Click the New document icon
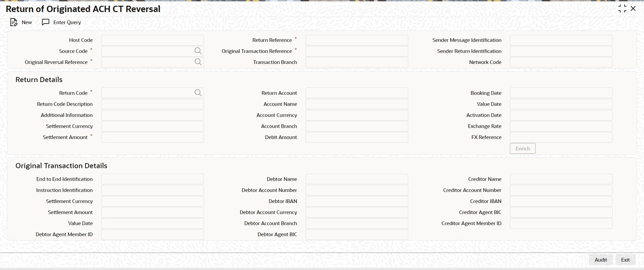Screen dimensions: 644x270 tap(14, 22)
